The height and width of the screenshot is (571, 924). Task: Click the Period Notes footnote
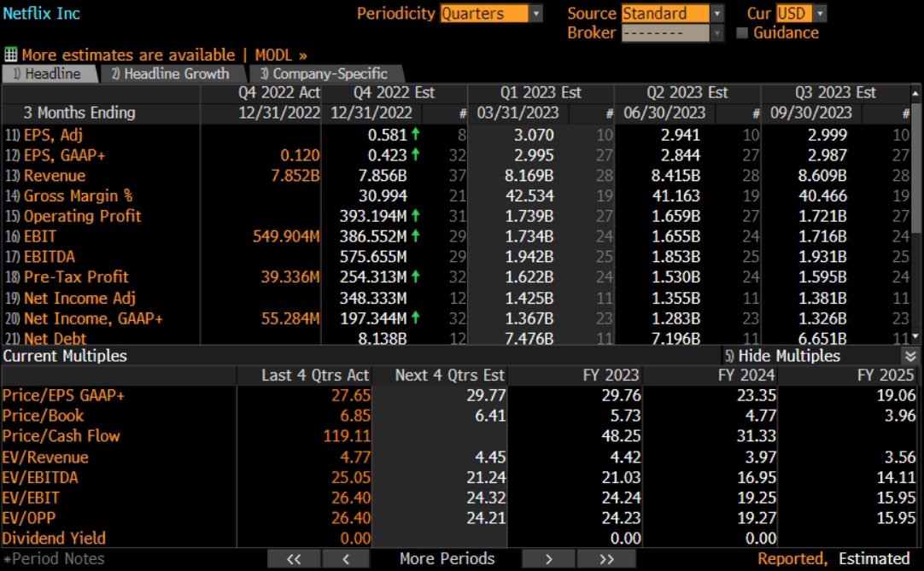(x=54, y=559)
